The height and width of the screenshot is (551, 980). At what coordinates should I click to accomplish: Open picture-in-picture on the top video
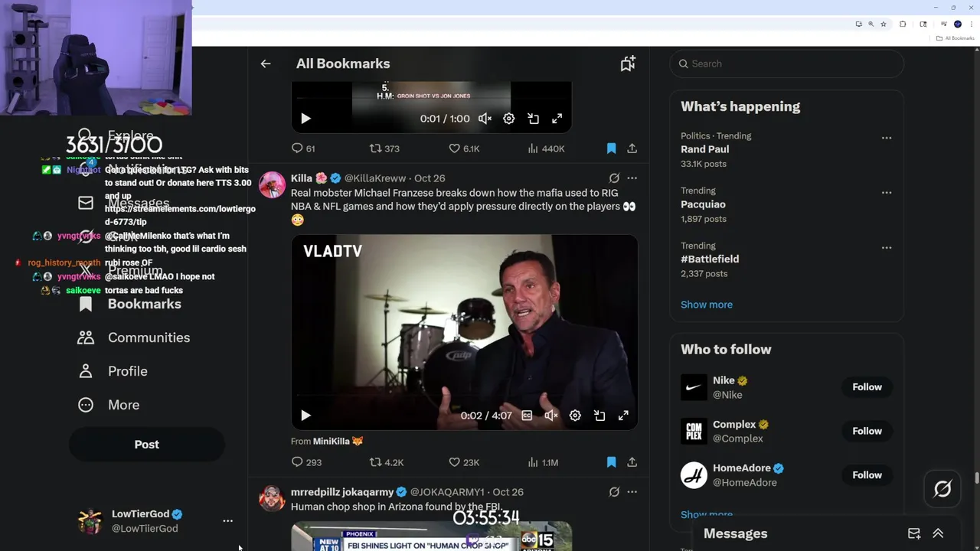point(534,119)
